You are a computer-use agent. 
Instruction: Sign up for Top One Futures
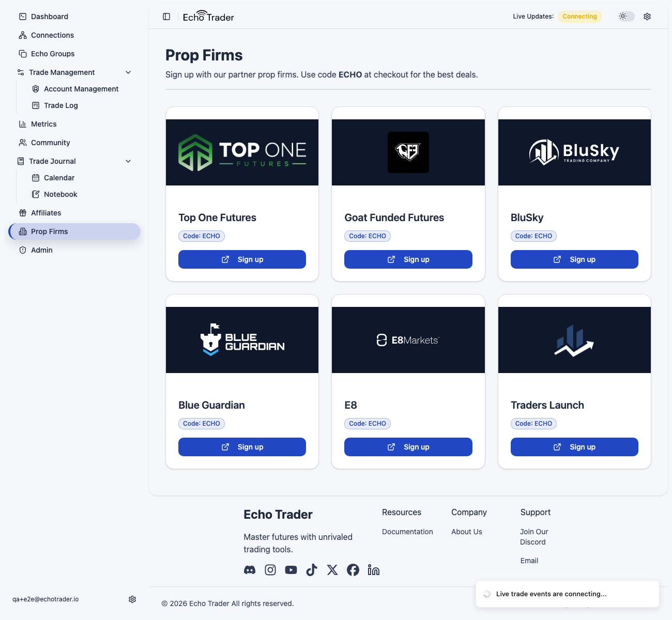[x=242, y=259]
